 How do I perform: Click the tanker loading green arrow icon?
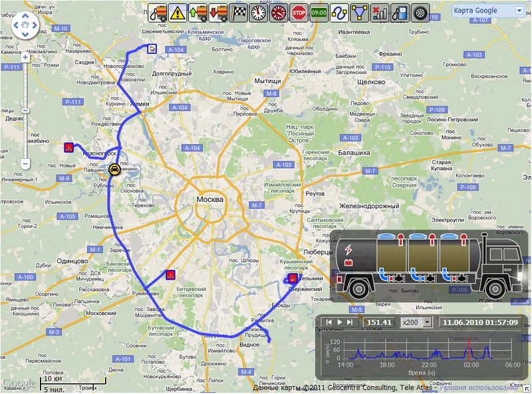pyautogui.click(x=198, y=13)
